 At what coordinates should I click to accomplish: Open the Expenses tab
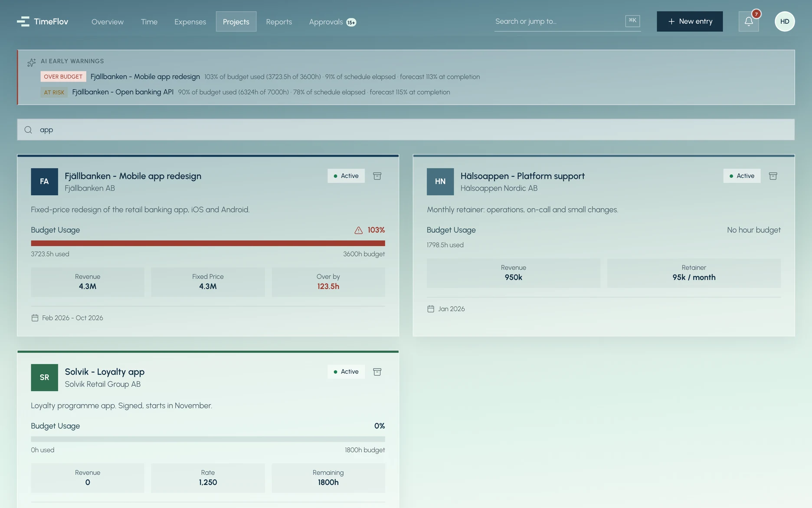tap(190, 22)
